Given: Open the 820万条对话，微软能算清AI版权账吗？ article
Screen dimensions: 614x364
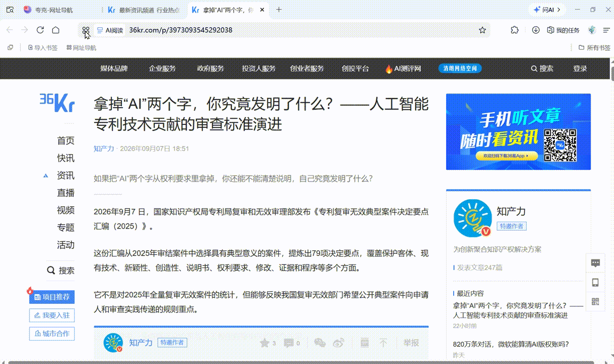Looking at the screenshot, I should coord(511,344).
